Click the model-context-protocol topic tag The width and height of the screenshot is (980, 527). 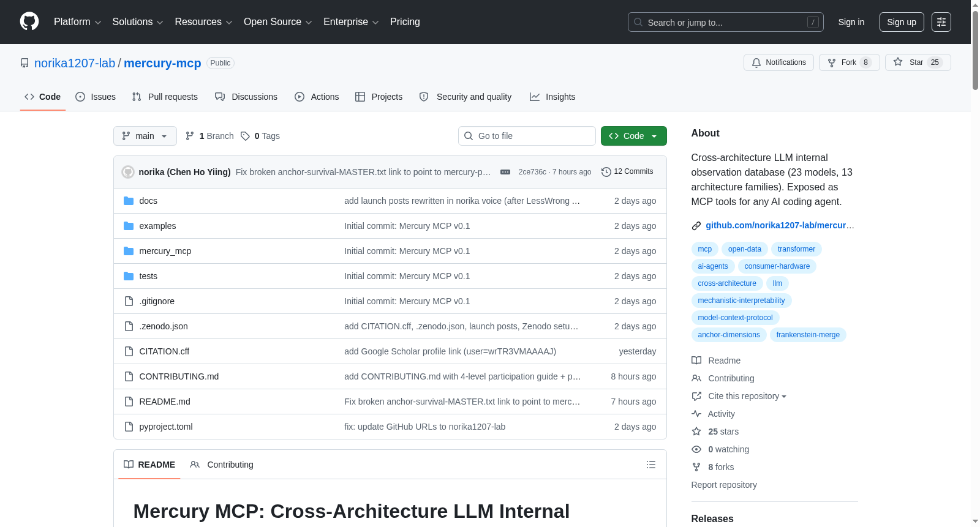735,318
